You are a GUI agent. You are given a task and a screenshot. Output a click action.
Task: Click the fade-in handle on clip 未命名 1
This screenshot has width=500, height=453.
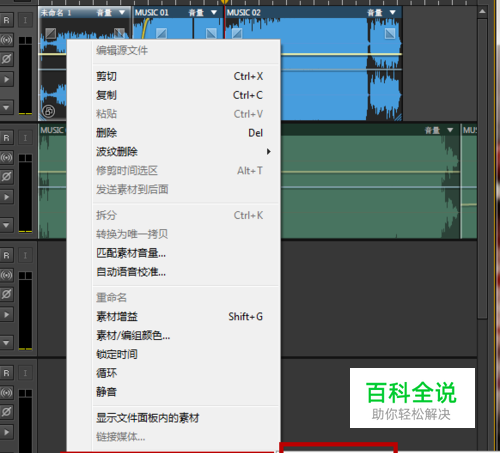click(51, 33)
